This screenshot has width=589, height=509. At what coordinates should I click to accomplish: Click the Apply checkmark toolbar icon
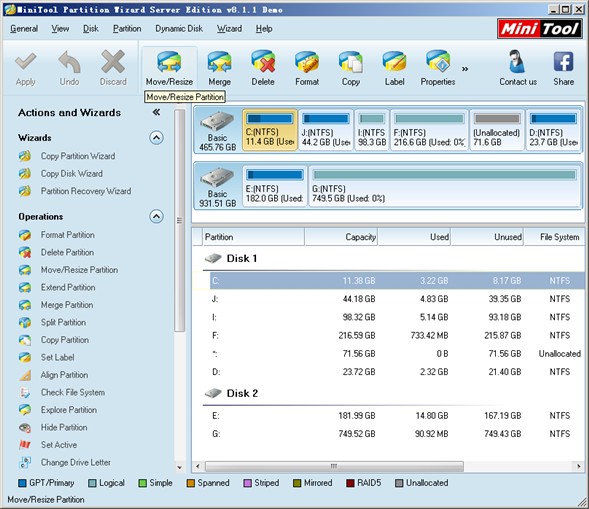26,62
